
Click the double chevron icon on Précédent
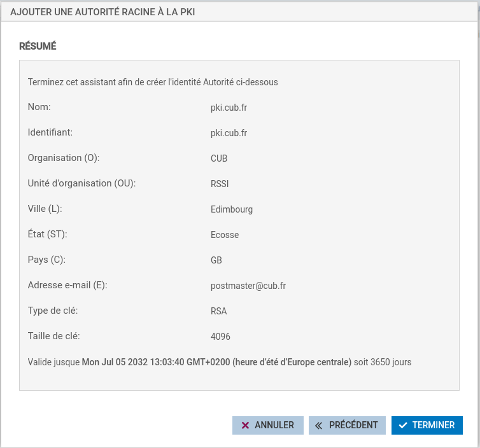point(319,426)
